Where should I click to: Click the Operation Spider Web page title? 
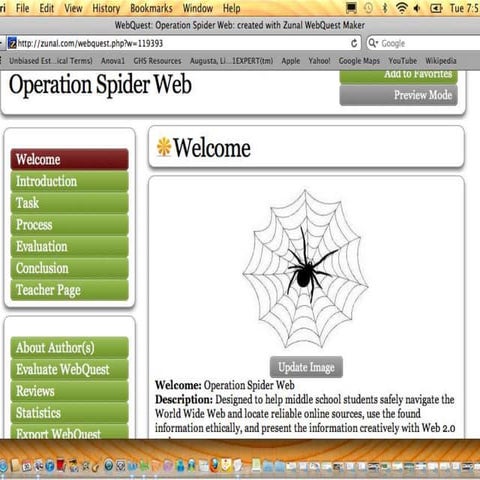coord(100,85)
